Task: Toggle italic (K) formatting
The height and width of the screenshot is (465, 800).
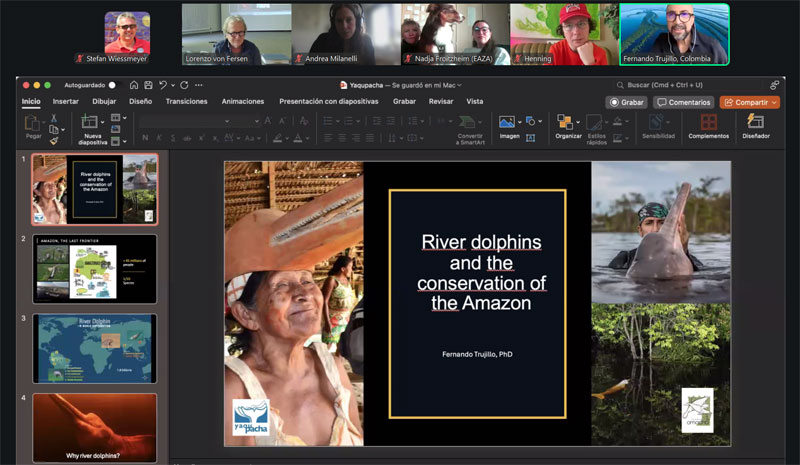Action: pos(159,138)
